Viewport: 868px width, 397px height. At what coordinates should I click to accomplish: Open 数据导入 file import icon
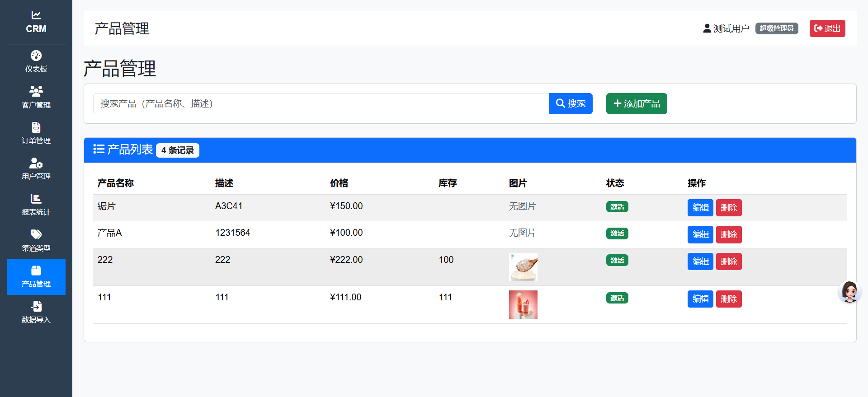(x=36, y=306)
